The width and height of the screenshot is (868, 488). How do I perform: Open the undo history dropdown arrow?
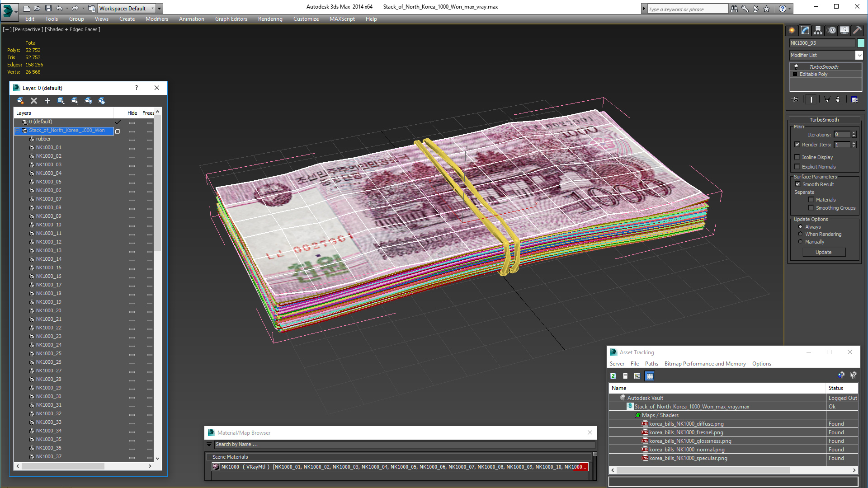67,8
